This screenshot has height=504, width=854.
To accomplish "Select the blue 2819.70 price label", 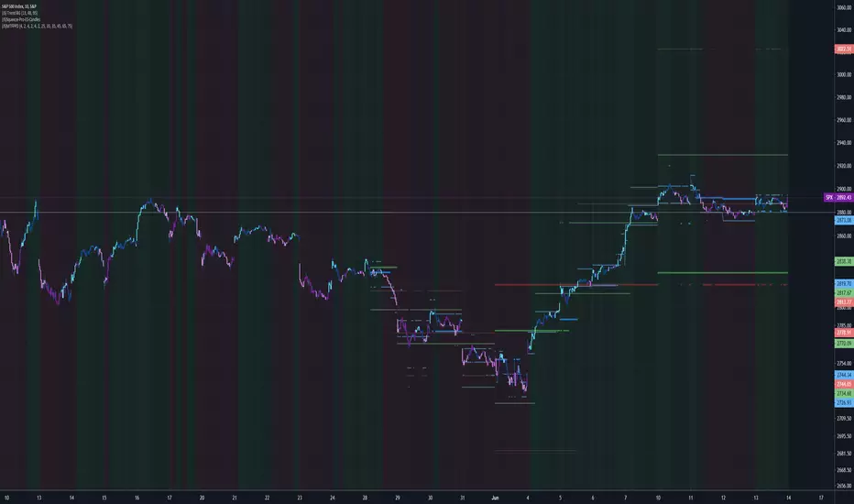I will 844,284.
